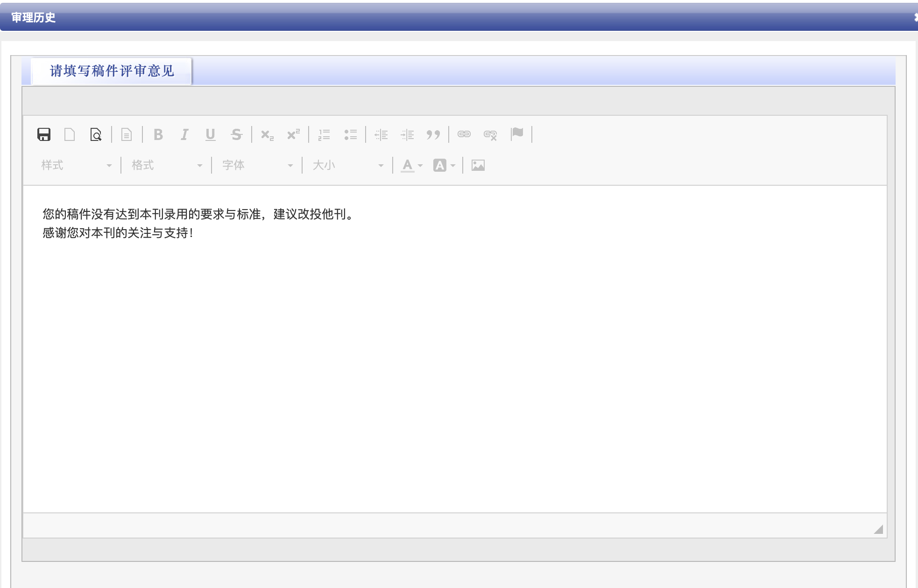Apply Strikethrough formatting
Viewport: 918px width, 588px height.
(x=237, y=134)
